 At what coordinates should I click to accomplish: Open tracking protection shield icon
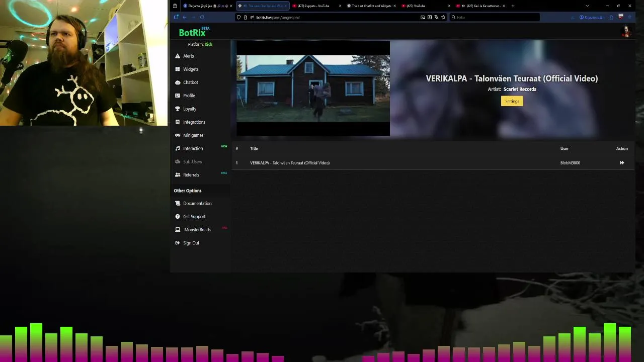tap(238, 17)
